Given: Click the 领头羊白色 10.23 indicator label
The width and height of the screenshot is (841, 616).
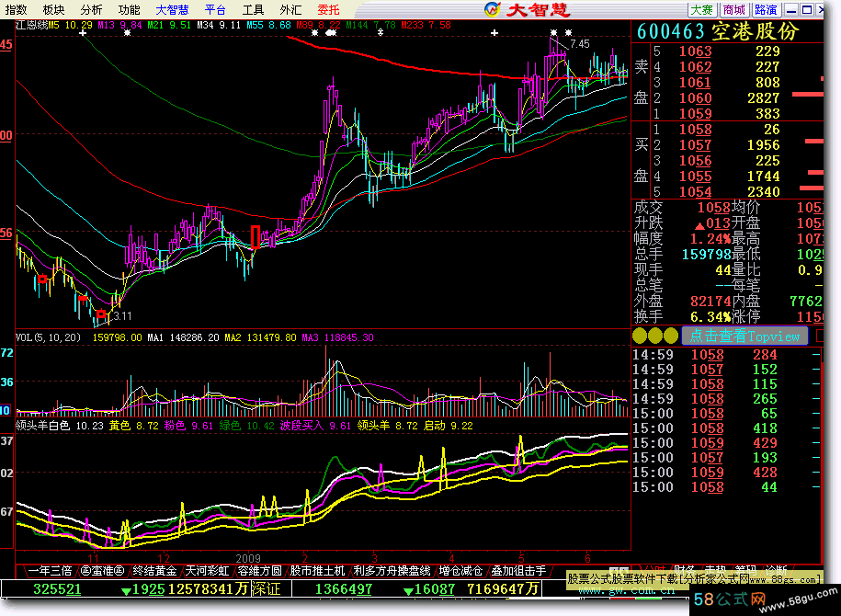Looking at the screenshot, I should (60, 426).
